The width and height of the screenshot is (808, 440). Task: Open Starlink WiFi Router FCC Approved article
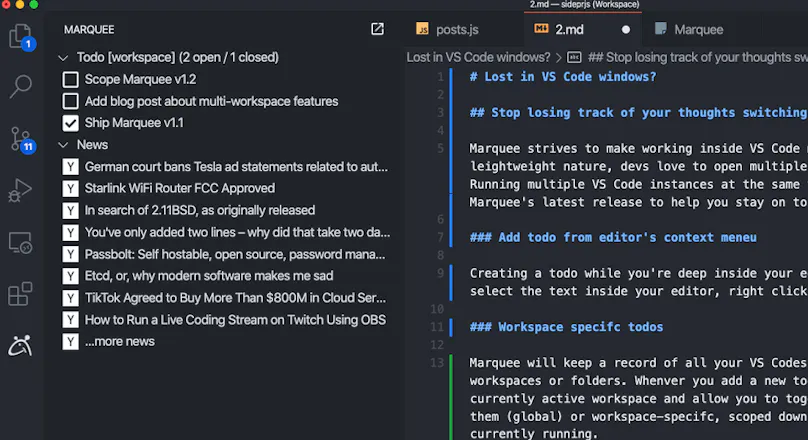tap(180, 189)
